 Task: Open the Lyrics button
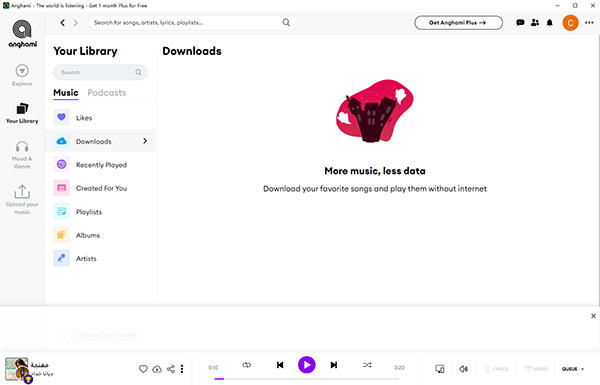(x=496, y=369)
